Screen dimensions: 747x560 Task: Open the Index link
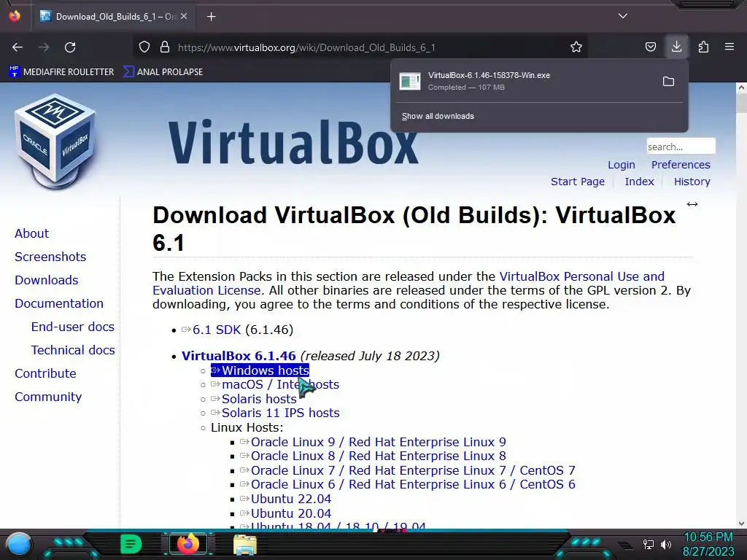tap(639, 182)
